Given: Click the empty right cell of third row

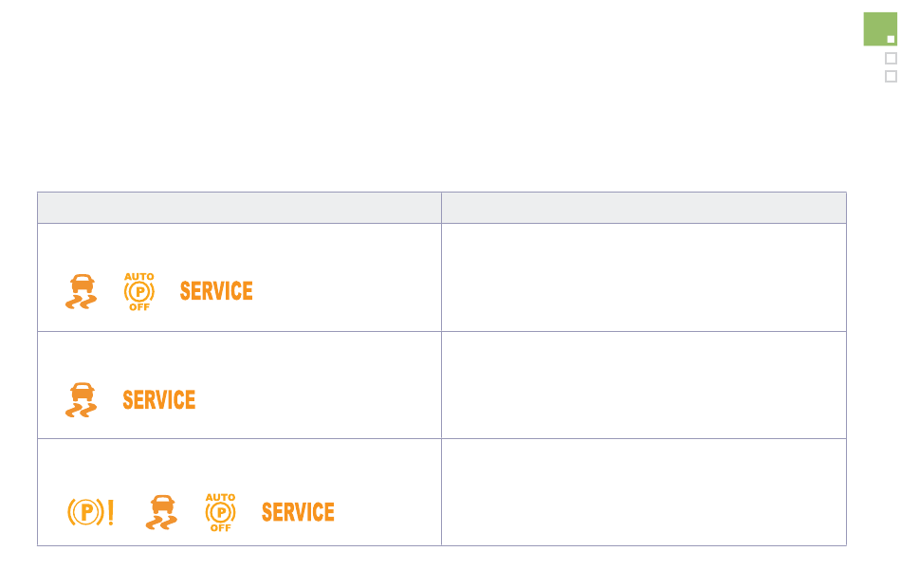Looking at the screenshot, I should click(x=644, y=492).
